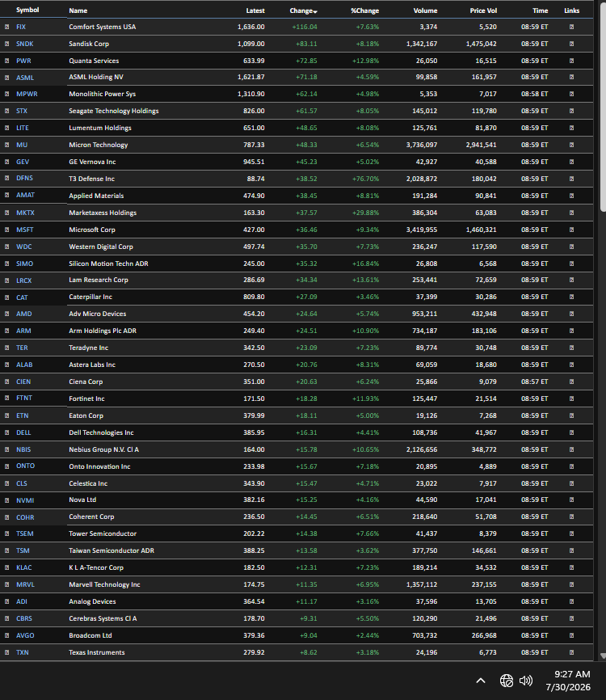Click the small icon left of MU symbol
Screen dimensions: 606x700
pyautogui.click(x=6, y=145)
